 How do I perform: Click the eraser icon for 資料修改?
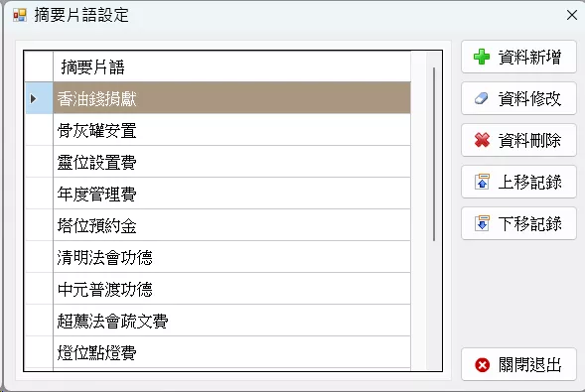[482, 98]
